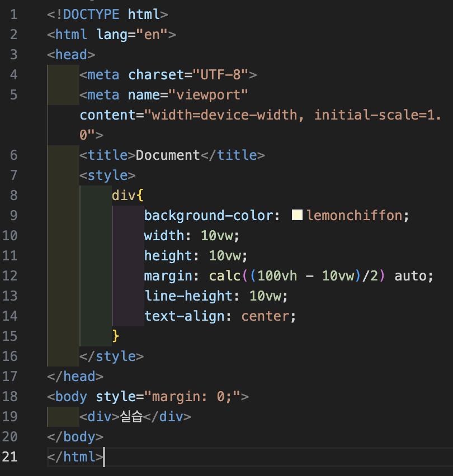Click the div selector on line 8

(x=124, y=195)
